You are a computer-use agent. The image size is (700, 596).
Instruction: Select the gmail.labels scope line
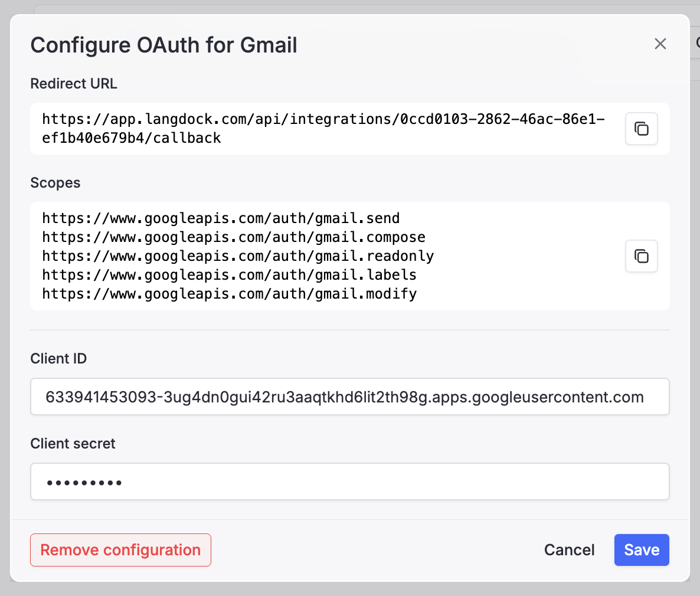coord(230,274)
